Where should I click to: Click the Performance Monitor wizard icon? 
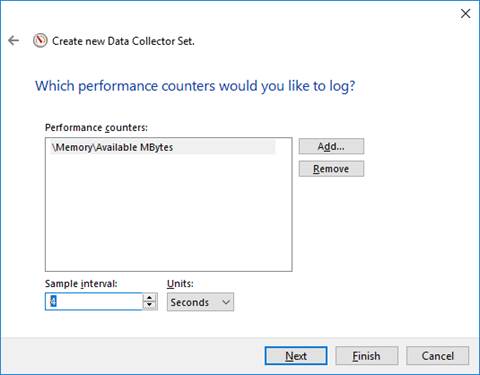40,41
